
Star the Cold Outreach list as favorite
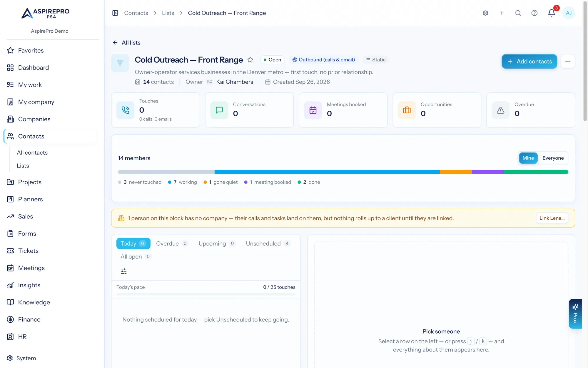coord(250,60)
